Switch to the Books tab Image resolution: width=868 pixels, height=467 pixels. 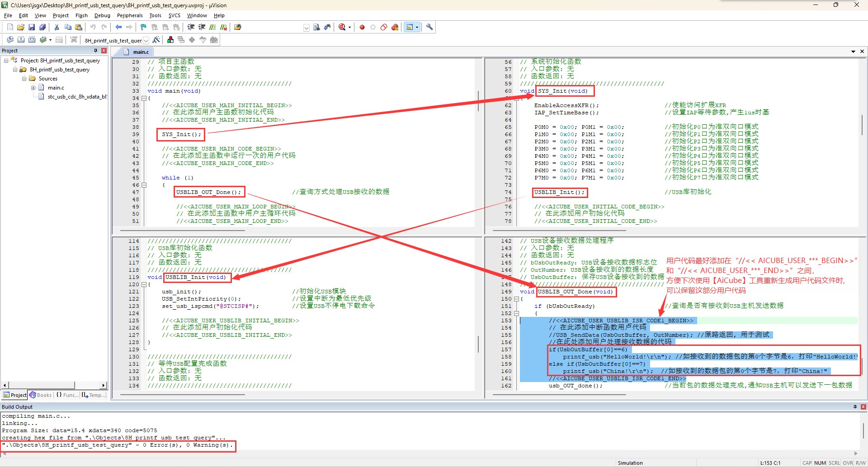[x=41, y=395]
